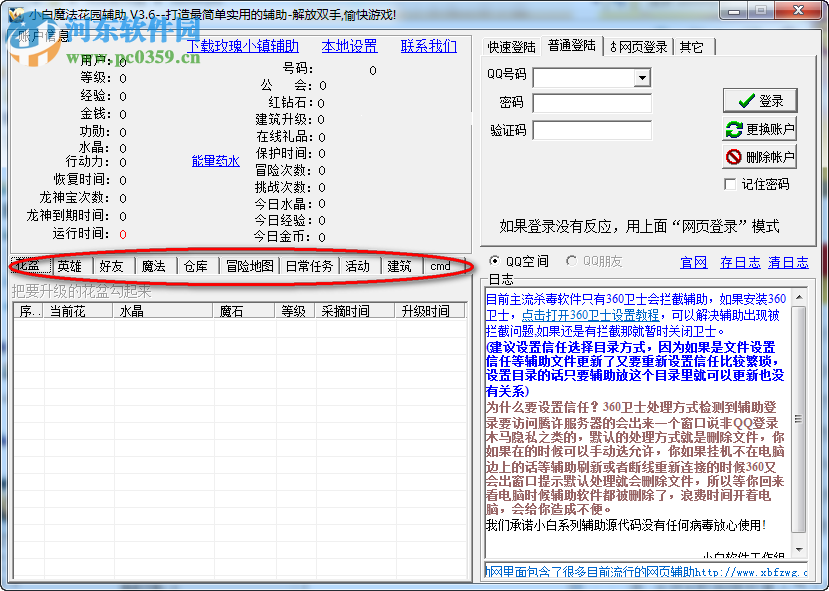The height and width of the screenshot is (591, 829).
Task: Click the log scrollbar up arrow
Action: coord(799,297)
